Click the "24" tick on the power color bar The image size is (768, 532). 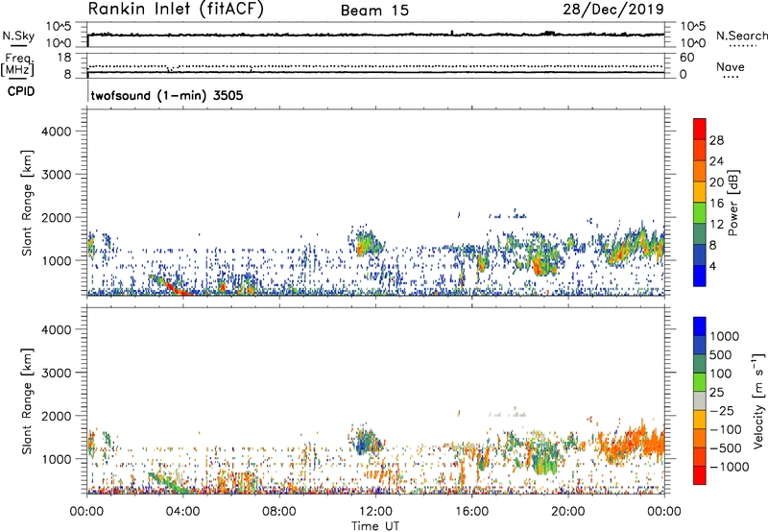pyautogui.click(x=716, y=161)
